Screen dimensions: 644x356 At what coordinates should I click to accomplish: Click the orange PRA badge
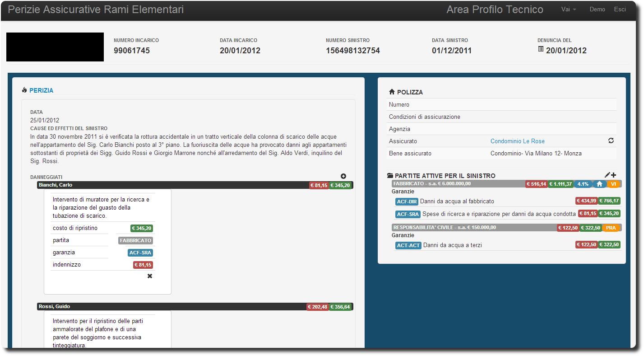click(x=611, y=228)
